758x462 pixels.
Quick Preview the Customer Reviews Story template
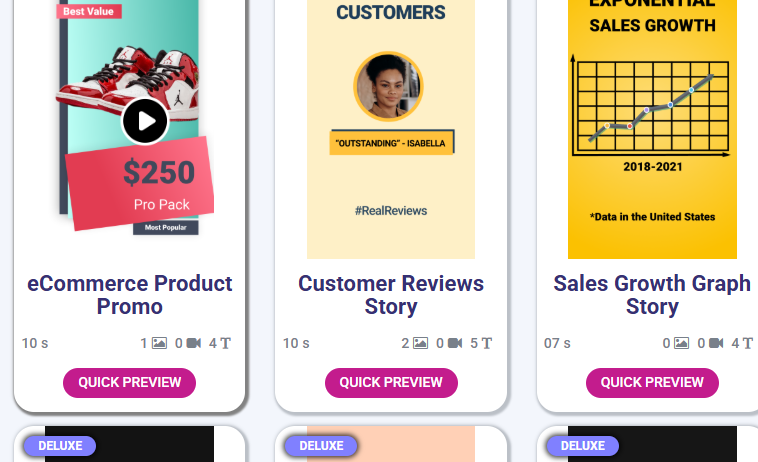click(391, 382)
